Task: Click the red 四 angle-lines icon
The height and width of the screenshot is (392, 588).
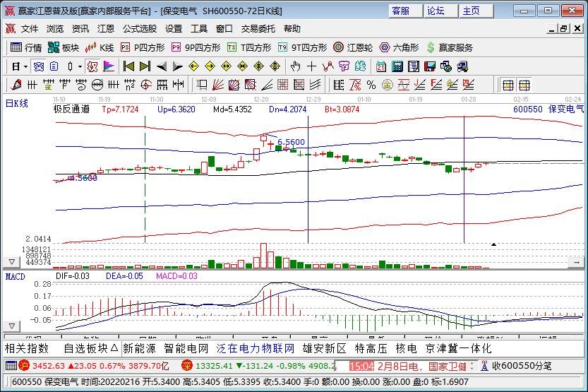Action: [x=469, y=85]
